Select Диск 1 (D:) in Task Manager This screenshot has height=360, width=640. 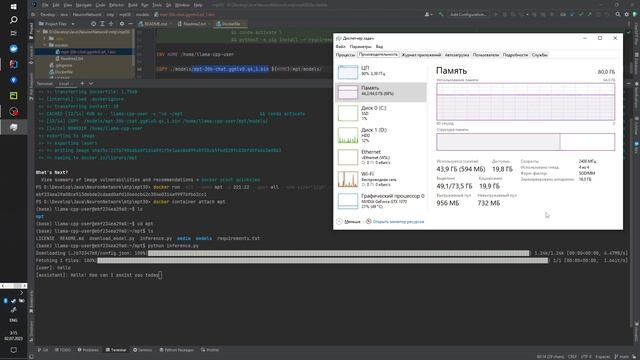point(381,135)
